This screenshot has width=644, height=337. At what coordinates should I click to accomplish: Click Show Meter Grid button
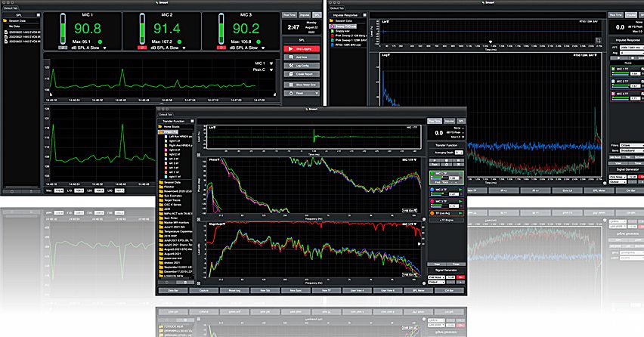pos(302,85)
